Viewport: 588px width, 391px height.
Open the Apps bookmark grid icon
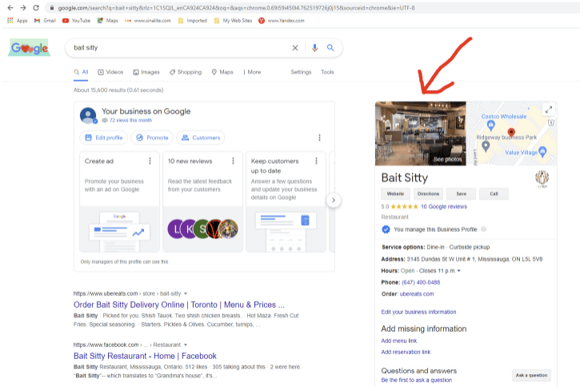pos(10,21)
